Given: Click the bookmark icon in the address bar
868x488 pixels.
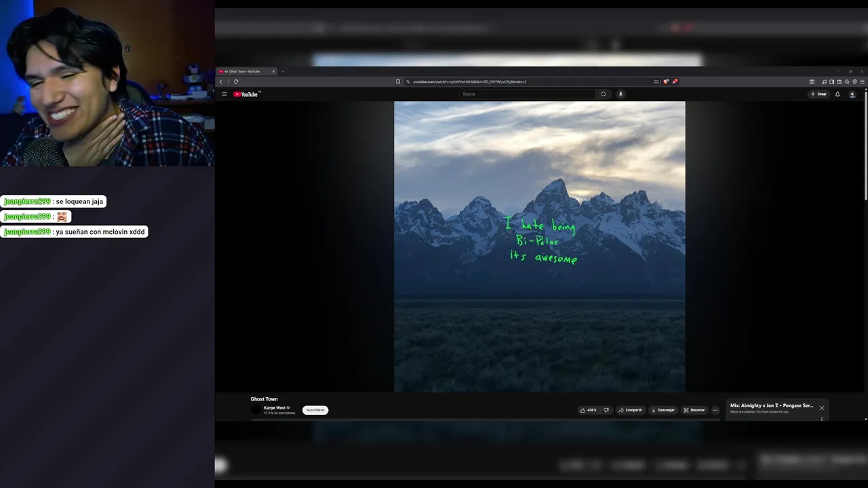Looking at the screenshot, I should click(398, 81).
